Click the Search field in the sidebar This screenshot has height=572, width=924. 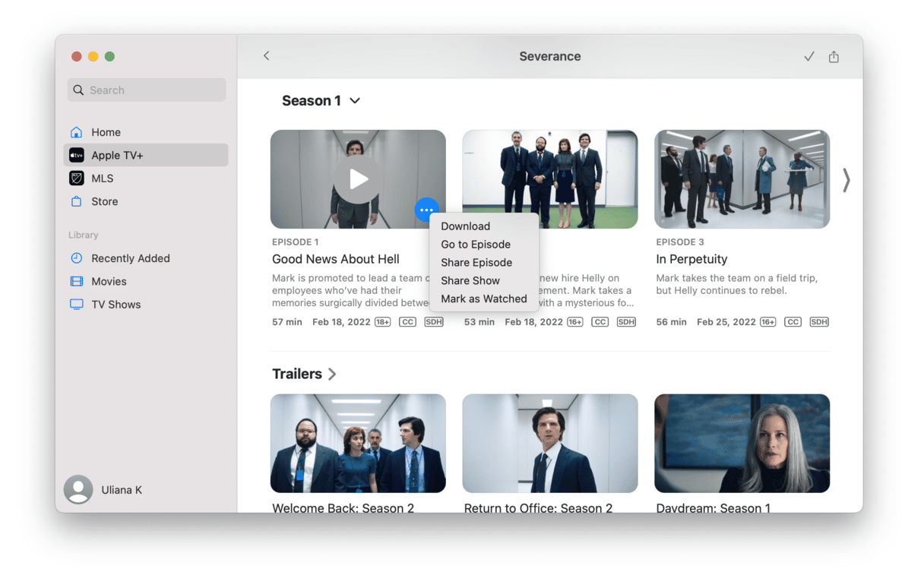pyautogui.click(x=147, y=90)
